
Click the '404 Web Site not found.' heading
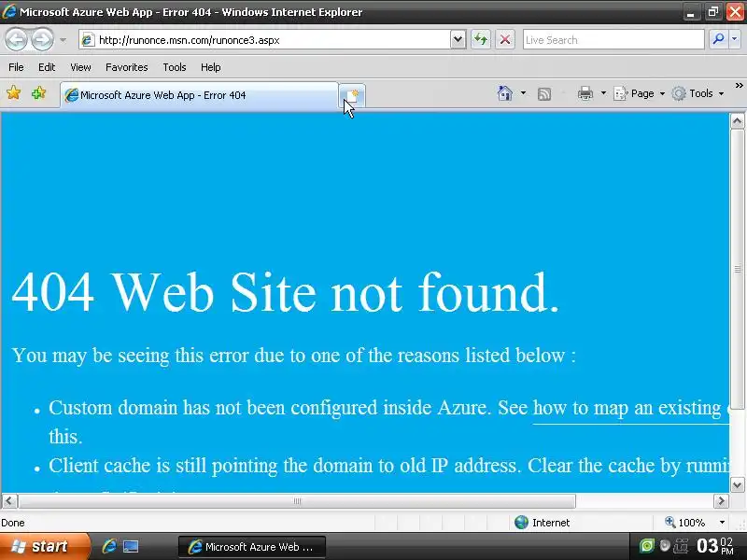pos(285,292)
